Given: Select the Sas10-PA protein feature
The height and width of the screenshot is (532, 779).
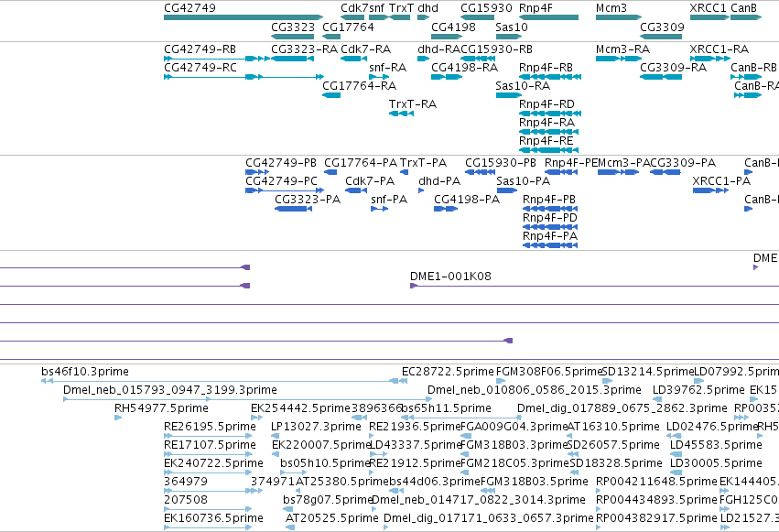Looking at the screenshot, I should [507, 190].
